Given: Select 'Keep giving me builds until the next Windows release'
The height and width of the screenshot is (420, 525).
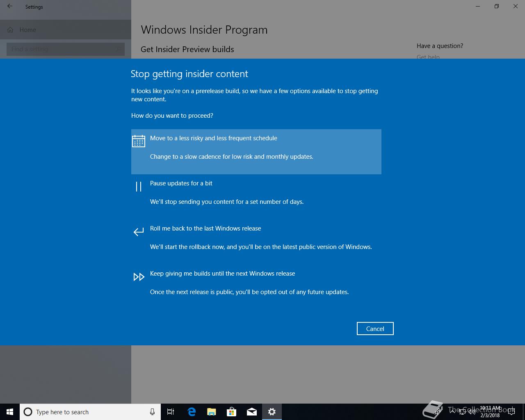Looking at the screenshot, I should coord(256,287).
